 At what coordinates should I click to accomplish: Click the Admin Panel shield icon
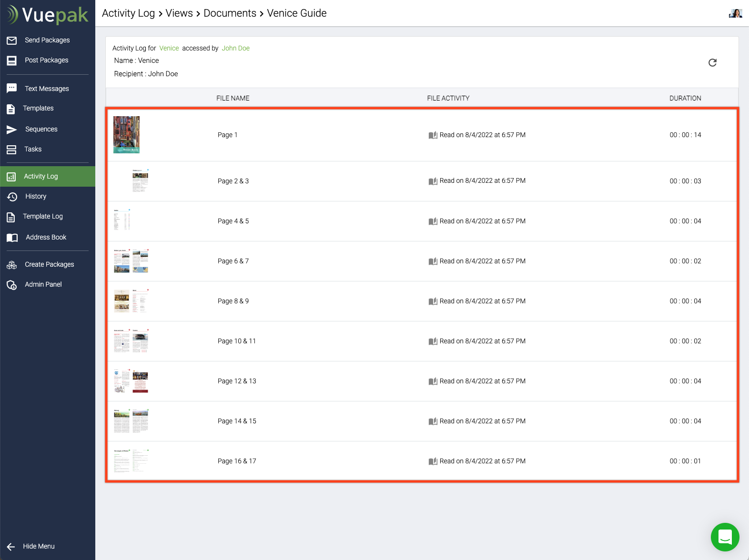[12, 285]
